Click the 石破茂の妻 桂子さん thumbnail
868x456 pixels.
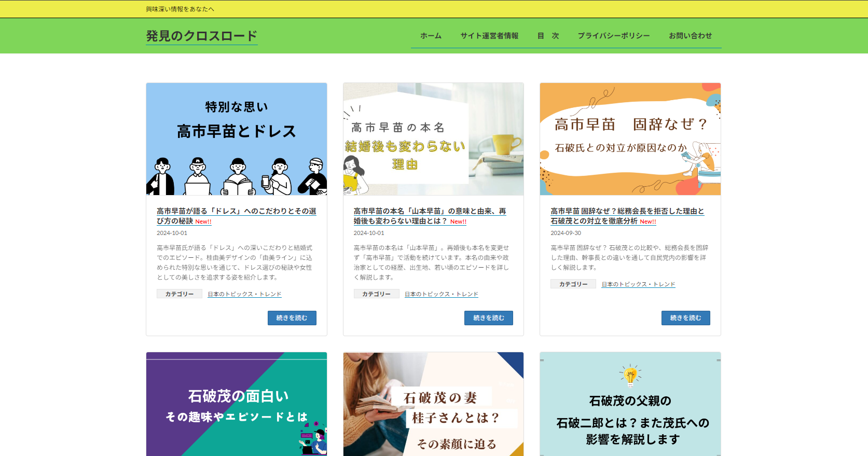tap(433, 404)
